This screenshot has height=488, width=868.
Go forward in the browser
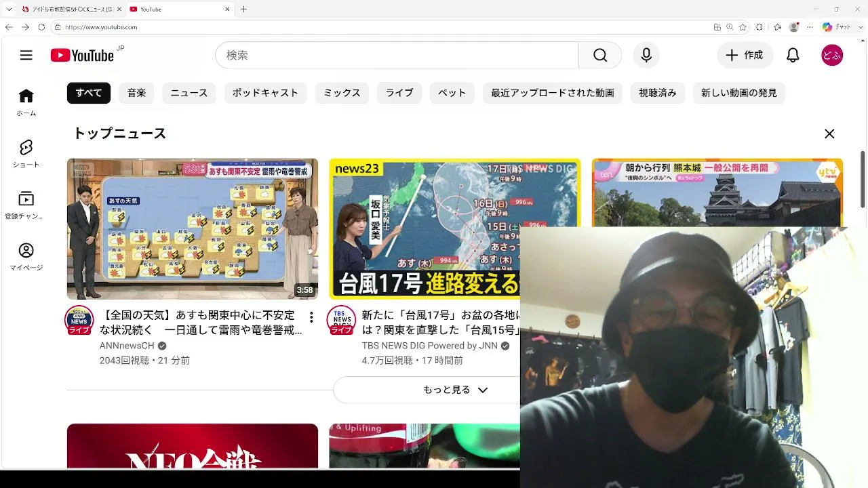tap(25, 27)
